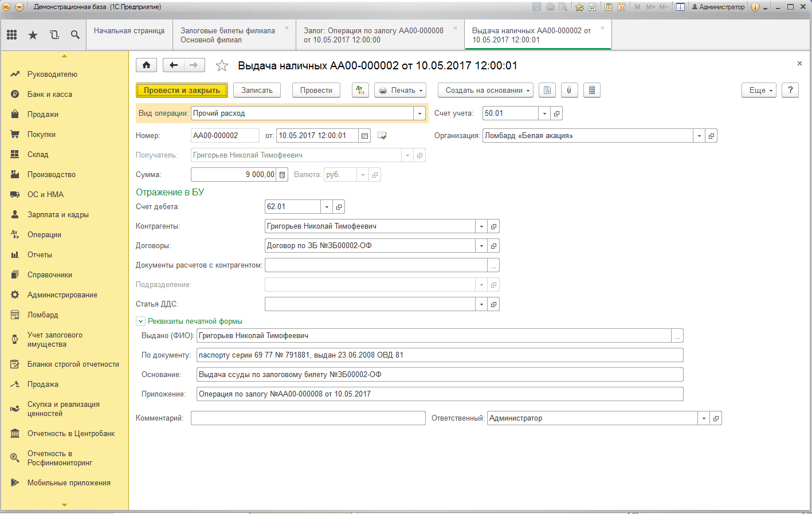This screenshot has height=514, width=812.
Task: Open calculator icon in title bar
Action: tap(608, 7)
